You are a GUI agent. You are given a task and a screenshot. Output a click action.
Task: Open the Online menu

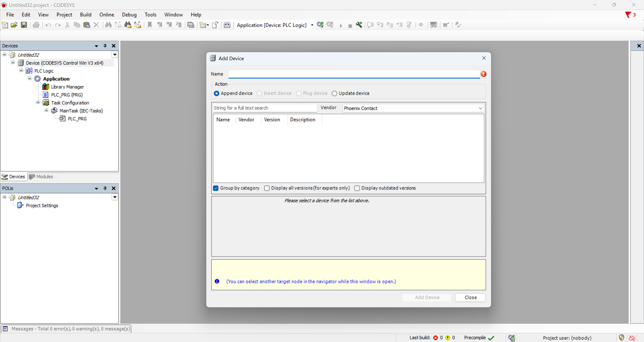tap(106, 15)
